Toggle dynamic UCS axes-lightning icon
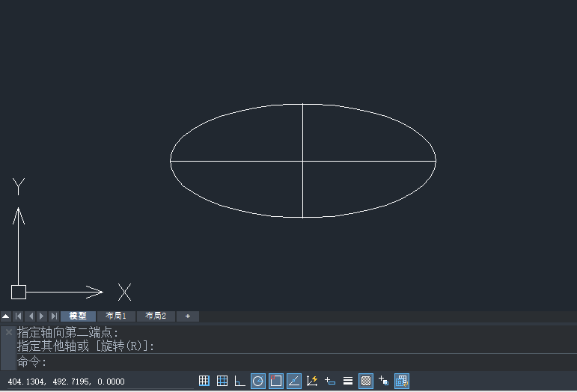The image size is (577, 392). [x=312, y=381]
